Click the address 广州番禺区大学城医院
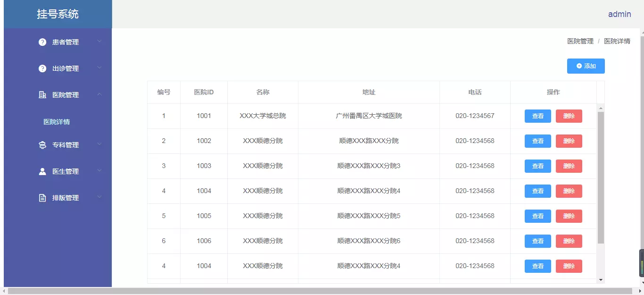This screenshot has height=295, width=644. coord(369,116)
